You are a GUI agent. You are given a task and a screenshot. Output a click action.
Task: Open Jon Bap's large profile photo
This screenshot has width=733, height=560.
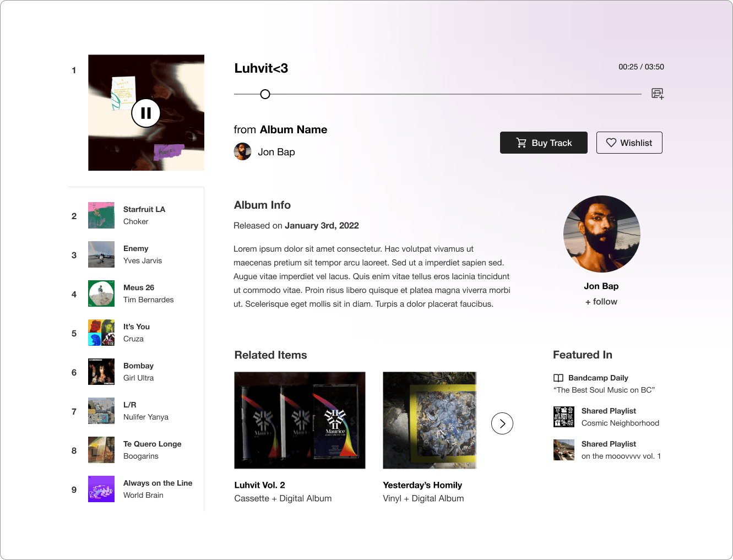601,234
